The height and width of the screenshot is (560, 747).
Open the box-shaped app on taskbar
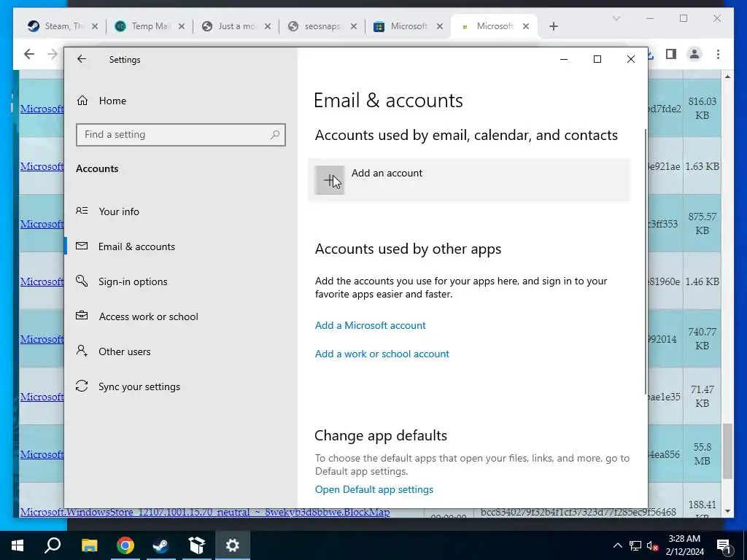pyautogui.click(x=196, y=545)
